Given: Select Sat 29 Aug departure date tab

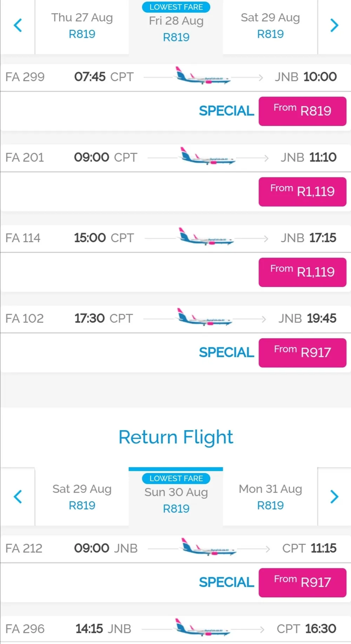Looking at the screenshot, I should 270,26.
